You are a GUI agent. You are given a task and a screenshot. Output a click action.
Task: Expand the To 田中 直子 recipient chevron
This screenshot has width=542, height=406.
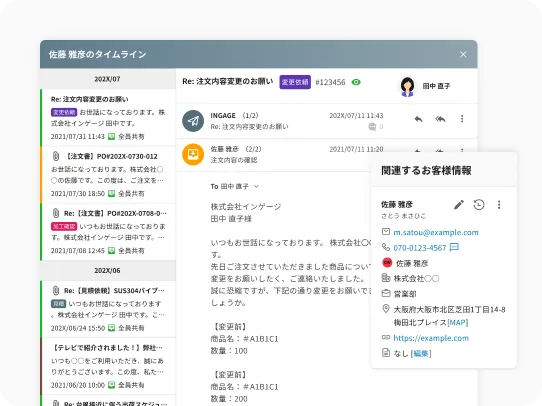256,186
